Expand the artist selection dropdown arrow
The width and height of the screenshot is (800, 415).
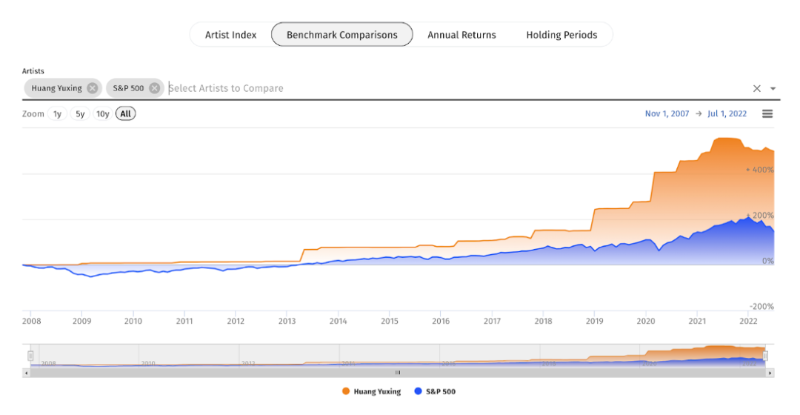[x=773, y=89]
